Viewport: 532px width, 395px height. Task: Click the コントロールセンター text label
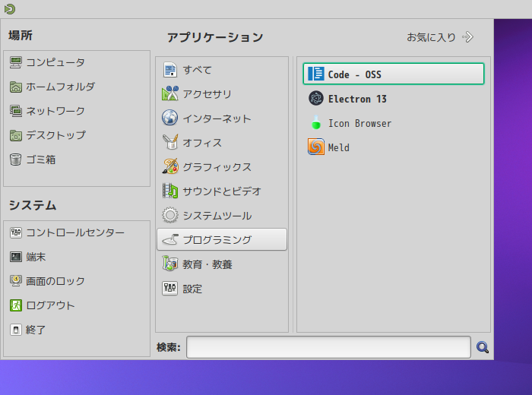[75, 232]
